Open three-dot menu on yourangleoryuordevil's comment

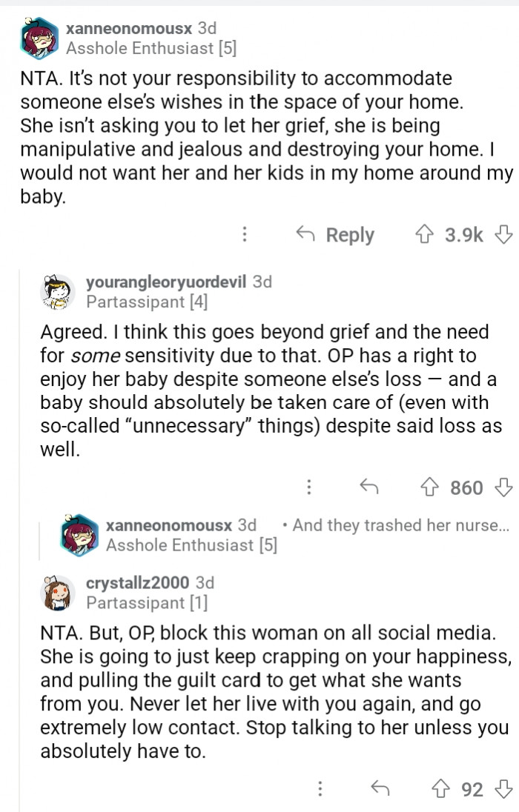click(308, 487)
